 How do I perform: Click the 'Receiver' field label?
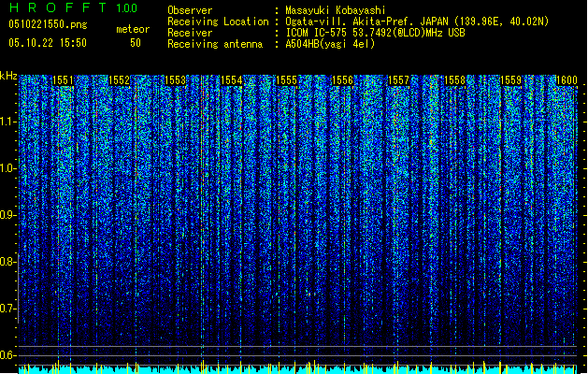[190, 33]
